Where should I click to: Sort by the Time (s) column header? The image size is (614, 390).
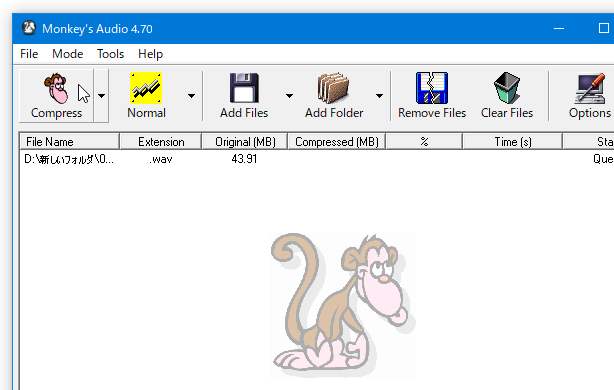click(x=513, y=142)
